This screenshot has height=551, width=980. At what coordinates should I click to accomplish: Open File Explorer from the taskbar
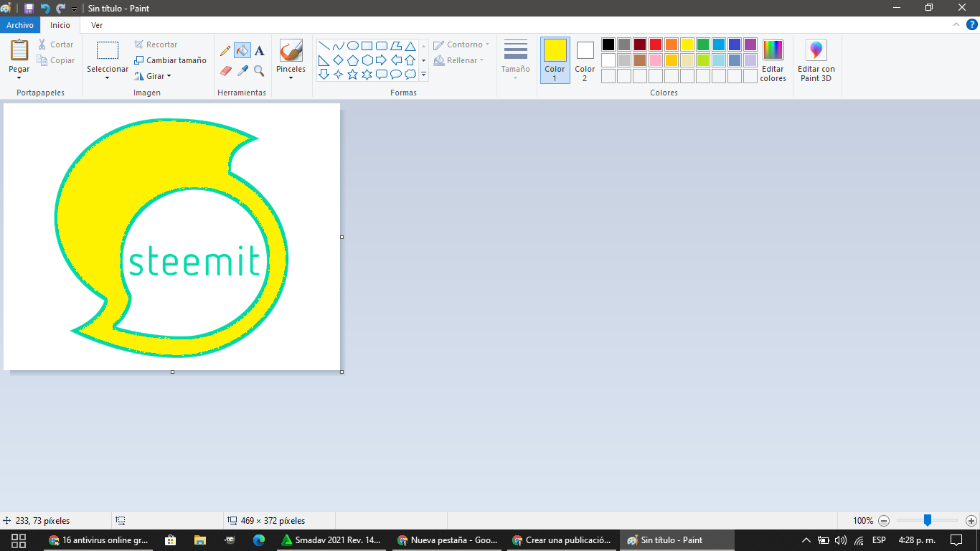(199, 540)
